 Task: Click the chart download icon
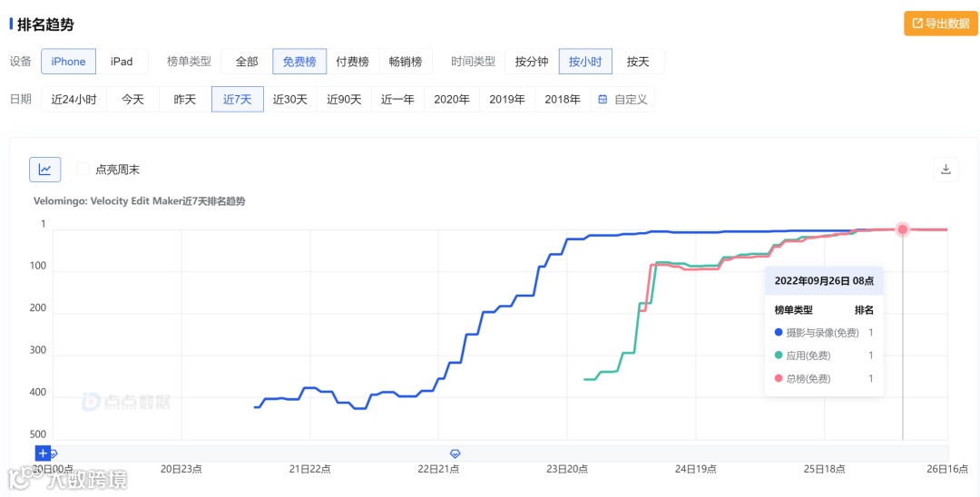946,170
